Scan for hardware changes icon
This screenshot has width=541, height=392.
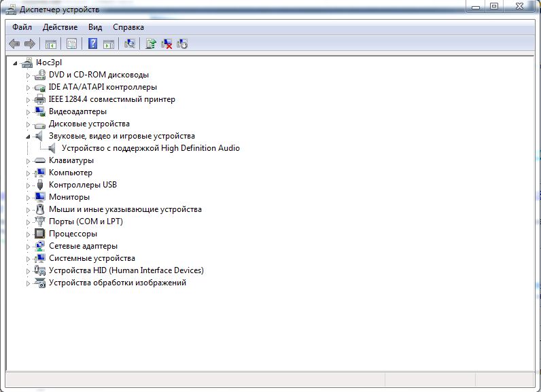tap(130, 43)
